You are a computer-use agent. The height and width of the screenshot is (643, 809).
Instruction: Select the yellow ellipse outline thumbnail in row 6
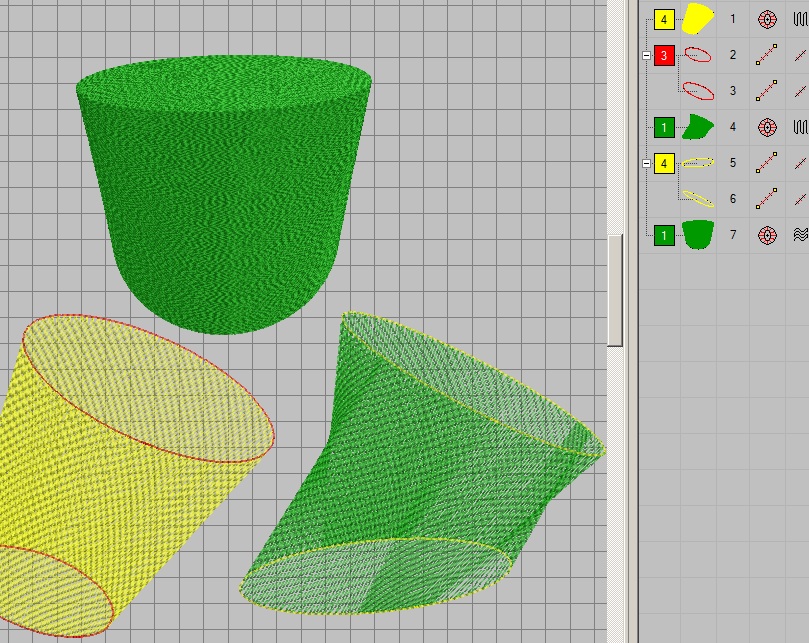tap(698, 199)
